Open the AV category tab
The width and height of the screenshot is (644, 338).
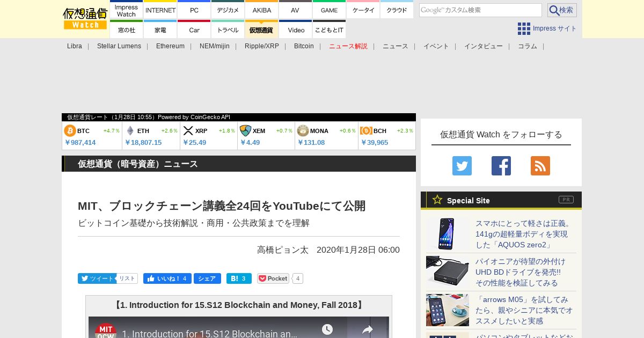pos(295,10)
